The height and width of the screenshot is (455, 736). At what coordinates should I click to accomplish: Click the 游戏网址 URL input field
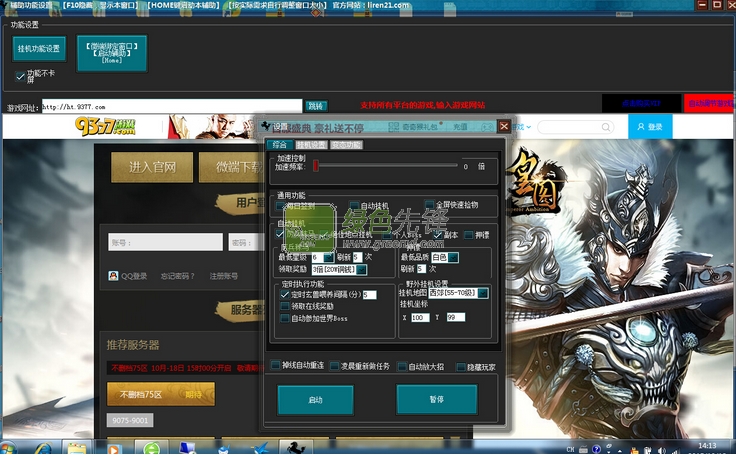(172, 107)
